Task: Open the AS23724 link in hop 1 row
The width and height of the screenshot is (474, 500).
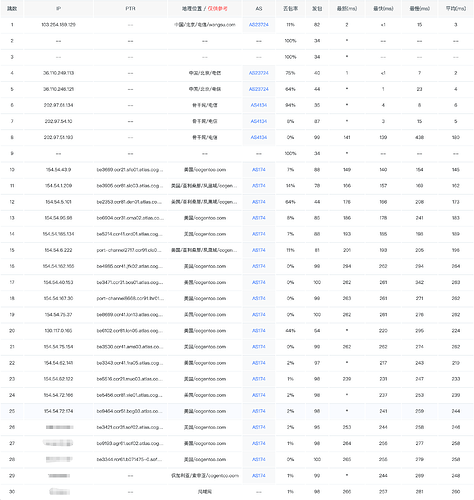Action: pyautogui.click(x=259, y=25)
